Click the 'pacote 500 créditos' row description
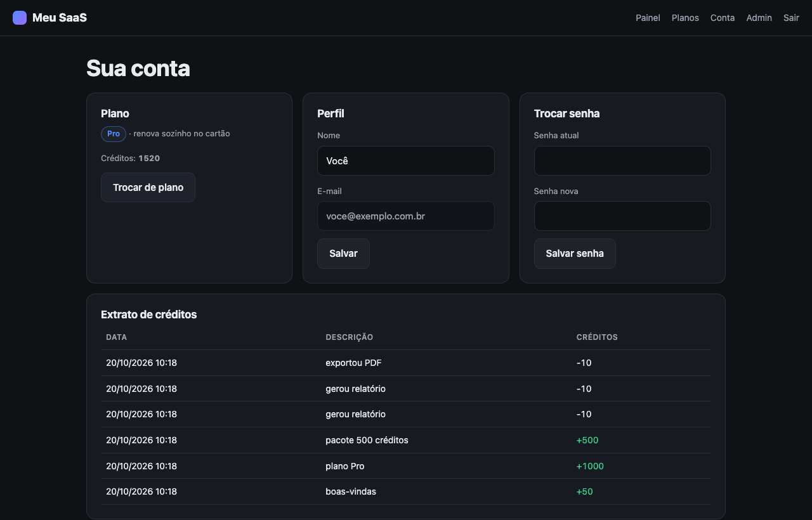Screen dimensions: 812x520 pyautogui.click(x=367, y=440)
